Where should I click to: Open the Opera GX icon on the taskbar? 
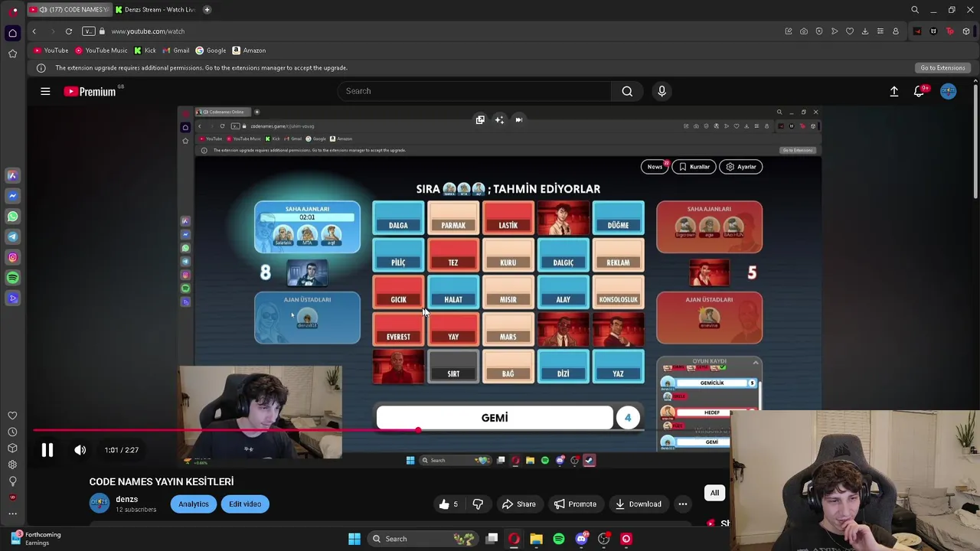514,539
